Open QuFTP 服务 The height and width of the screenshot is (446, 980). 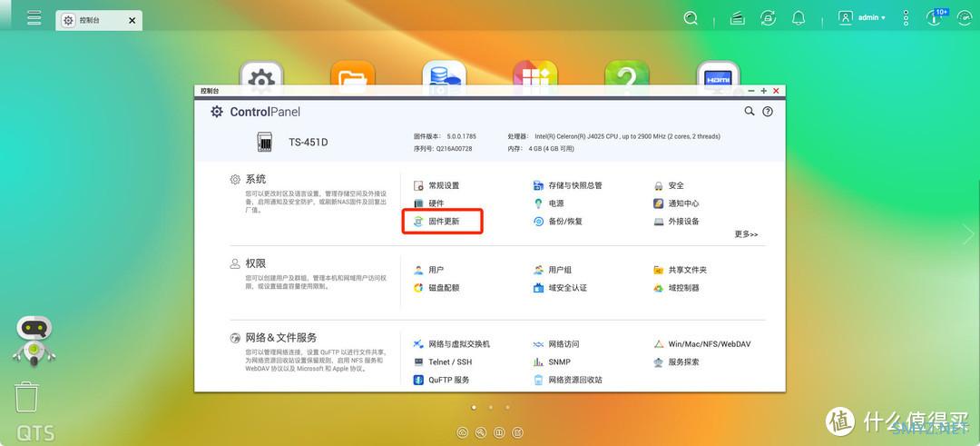pyautogui.click(x=441, y=380)
